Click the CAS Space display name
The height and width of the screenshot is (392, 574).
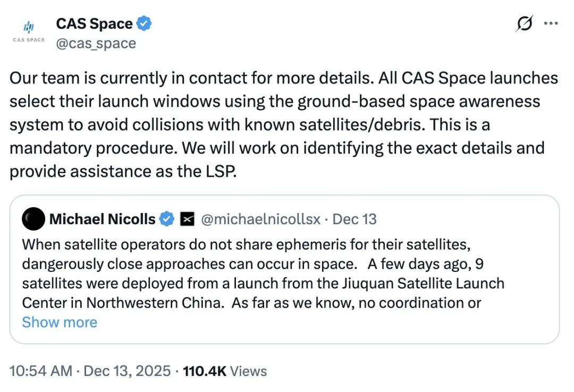[94, 23]
